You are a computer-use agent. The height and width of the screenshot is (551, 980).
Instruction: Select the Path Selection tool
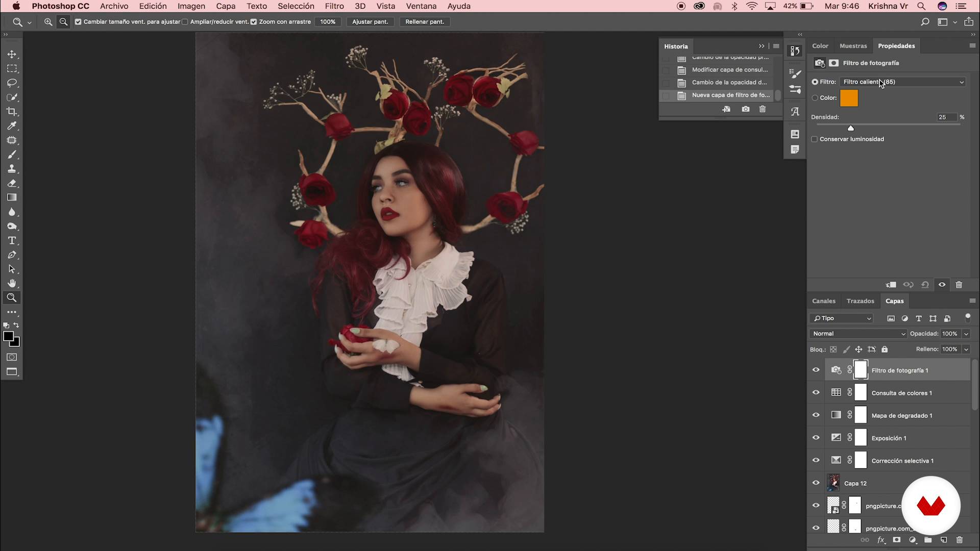point(12,269)
